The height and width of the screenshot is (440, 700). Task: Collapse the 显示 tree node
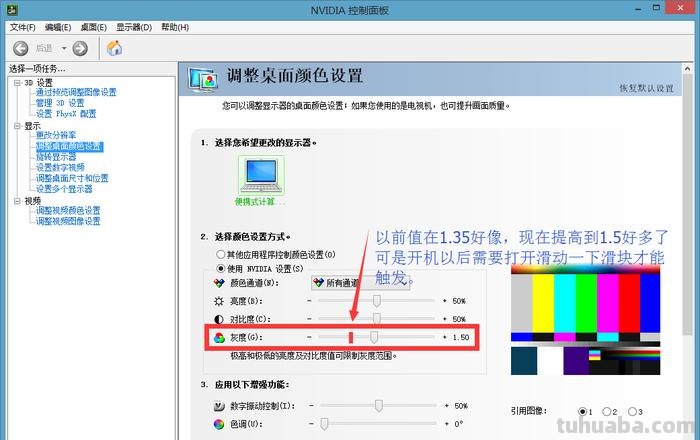[x=17, y=126]
